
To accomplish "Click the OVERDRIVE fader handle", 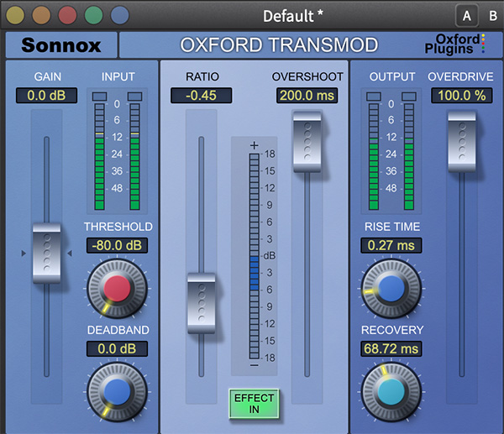I will 462,142.
